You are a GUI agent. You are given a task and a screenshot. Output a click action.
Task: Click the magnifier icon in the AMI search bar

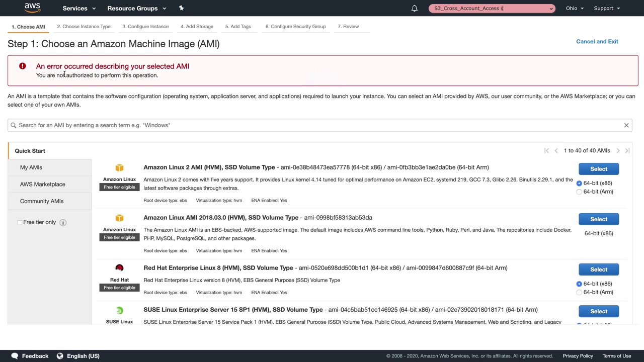point(14,125)
